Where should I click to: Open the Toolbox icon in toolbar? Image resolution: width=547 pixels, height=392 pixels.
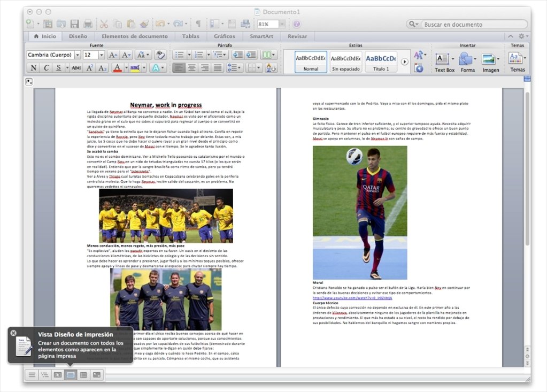click(232, 24)
